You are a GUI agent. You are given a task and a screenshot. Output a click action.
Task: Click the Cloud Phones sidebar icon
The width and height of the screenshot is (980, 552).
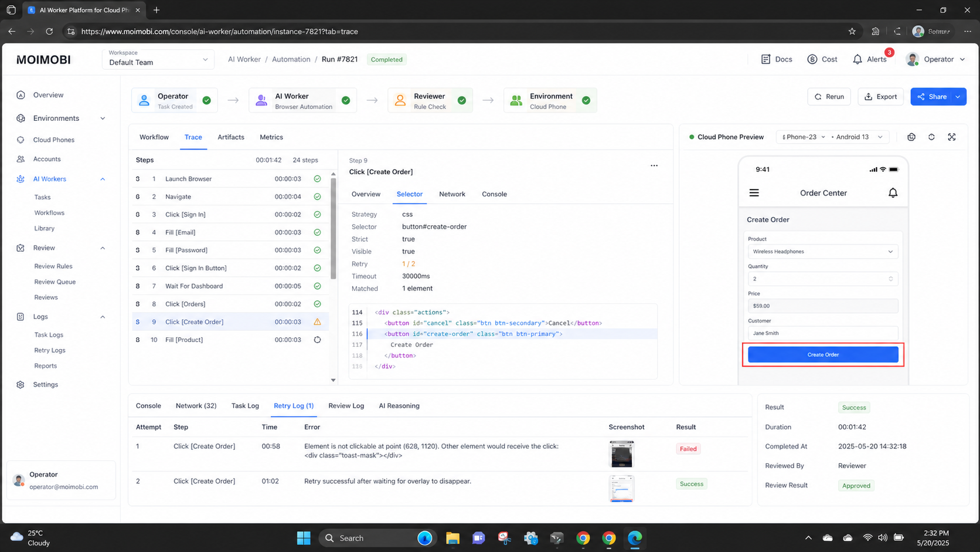pos(21,140)
